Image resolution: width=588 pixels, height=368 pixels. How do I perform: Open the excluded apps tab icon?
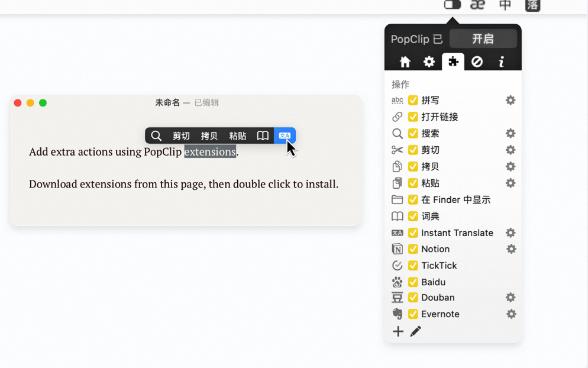(x=477, y=62)
